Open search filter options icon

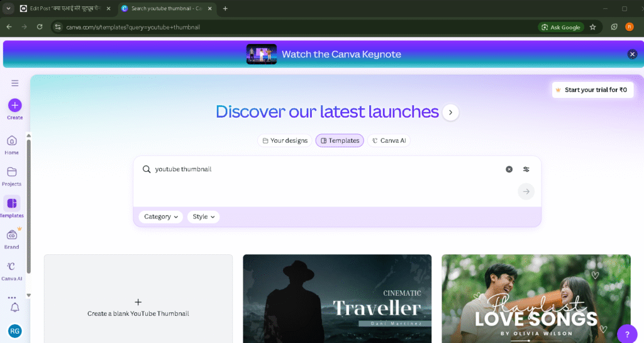point(526,169)
